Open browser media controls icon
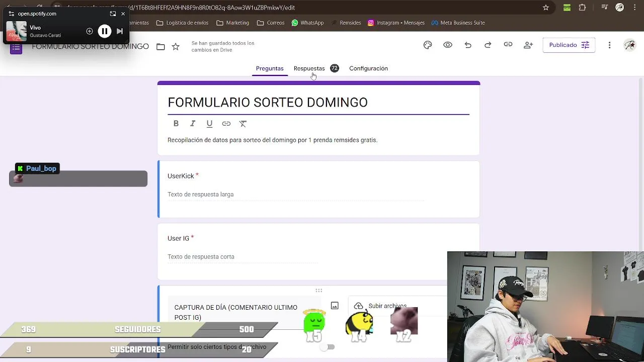Viewport: 644px width, 362px height. click(x=605, y=8)
